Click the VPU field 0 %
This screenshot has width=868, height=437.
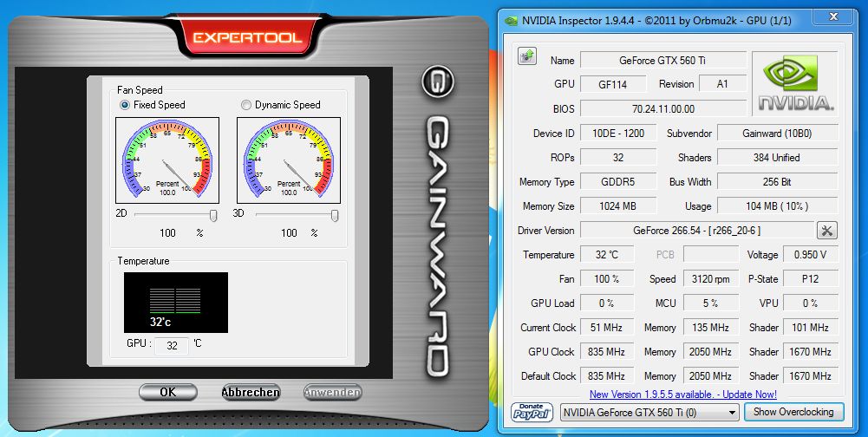811,303
